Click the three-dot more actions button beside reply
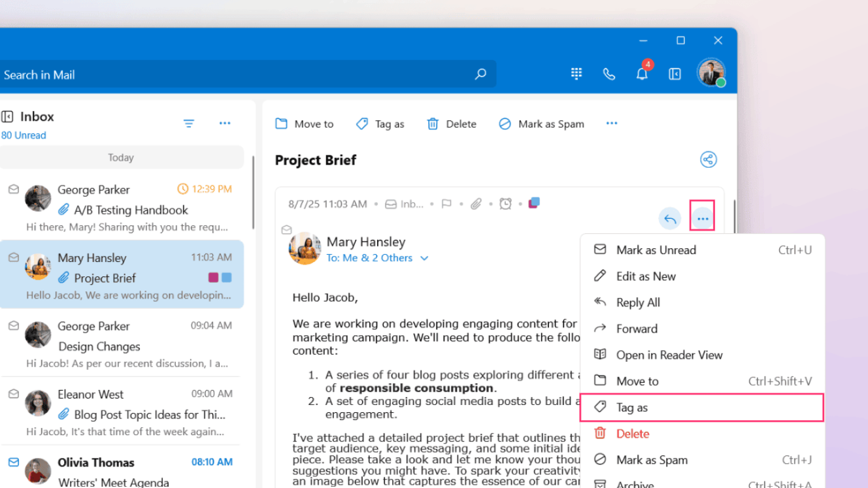Image resolution: width=868 pixels, height=488 pixels. pos(703,219)
